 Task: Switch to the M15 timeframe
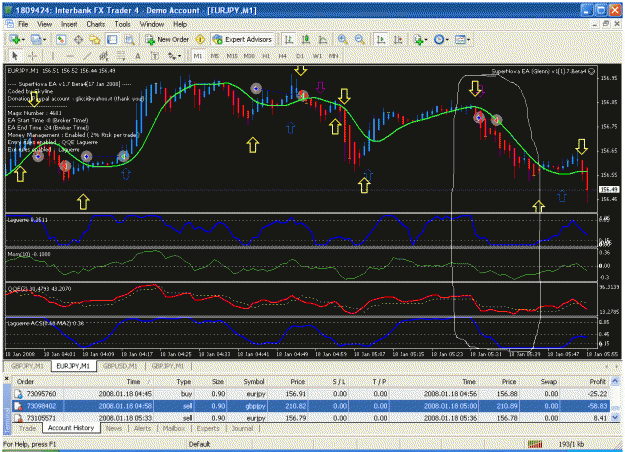coord(232,56)
